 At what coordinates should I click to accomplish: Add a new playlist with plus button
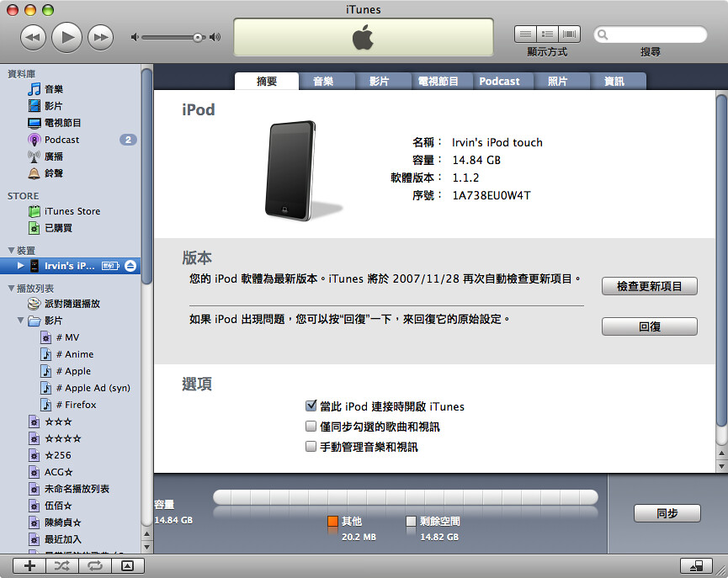click(30, 565)
